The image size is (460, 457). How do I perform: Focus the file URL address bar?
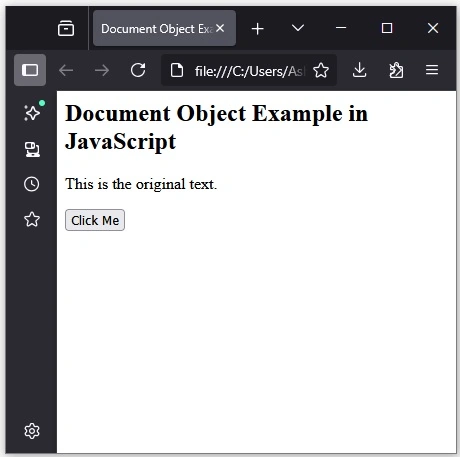click(x=249, y=71)
